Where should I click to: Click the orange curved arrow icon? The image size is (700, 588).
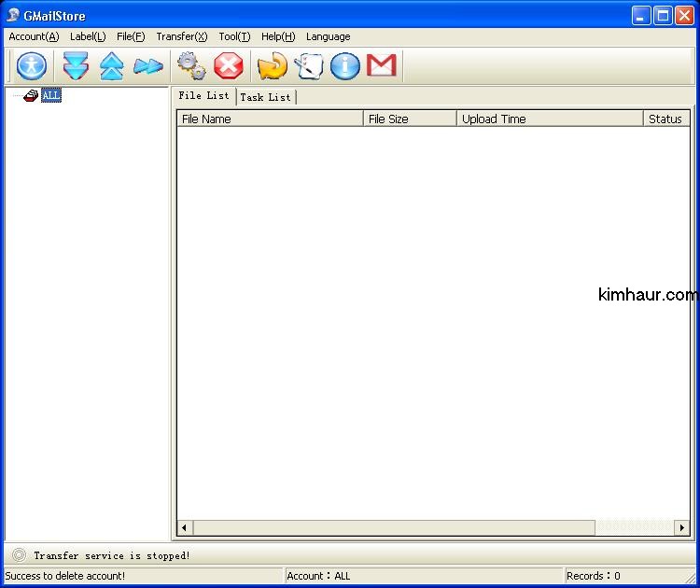pos(272,65)
